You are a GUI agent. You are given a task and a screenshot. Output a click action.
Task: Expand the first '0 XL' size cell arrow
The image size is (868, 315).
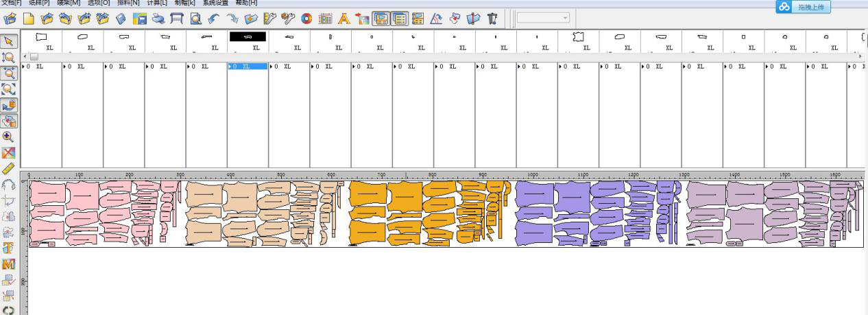pyautogui.click(x=24, y=67)
